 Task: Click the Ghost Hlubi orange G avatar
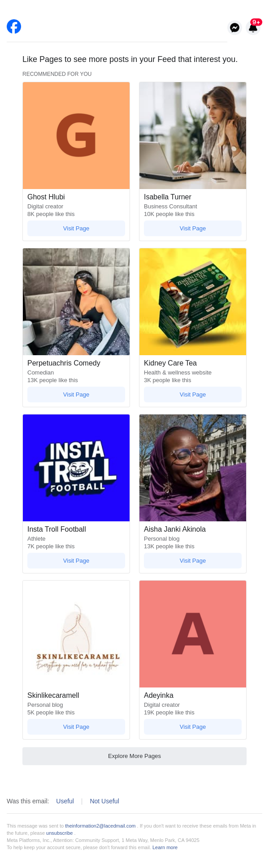pyautogui.click(x=76, y=136)
